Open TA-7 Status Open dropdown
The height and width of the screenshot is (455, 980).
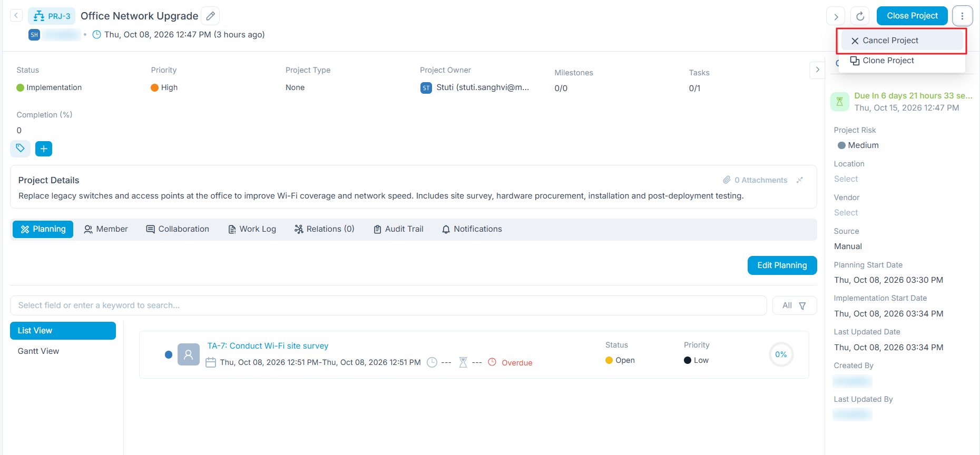point(620,360)
